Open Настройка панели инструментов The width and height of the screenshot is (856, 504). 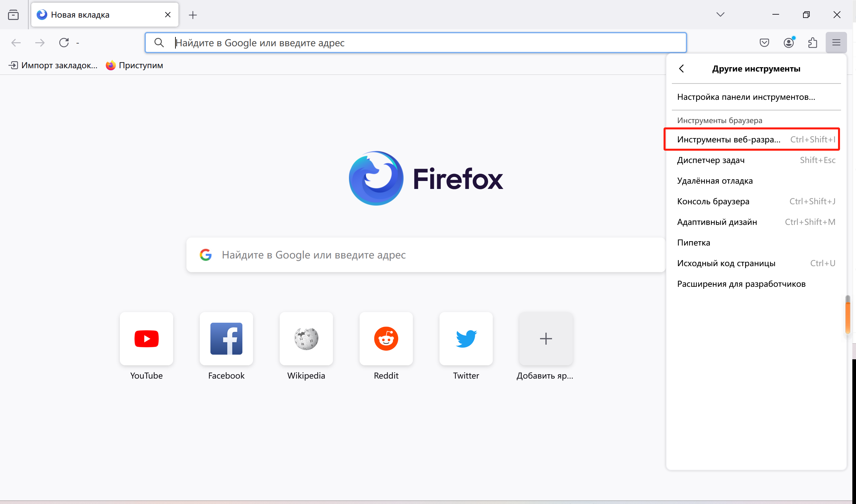[x=756, y=97]
